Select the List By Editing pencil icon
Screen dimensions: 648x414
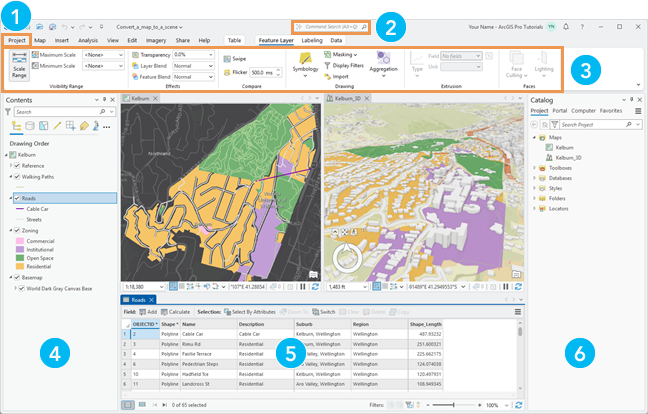(57, 126)
